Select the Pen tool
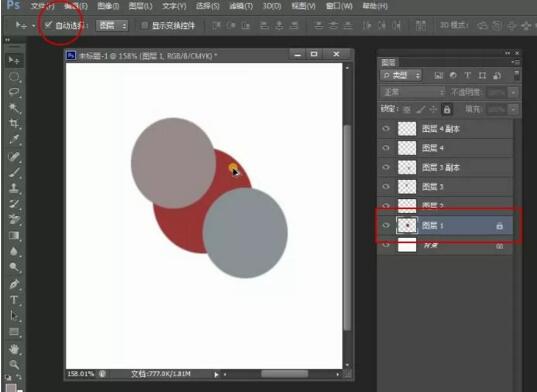This screenshot has height=392, width=537. tap(14, 284)
